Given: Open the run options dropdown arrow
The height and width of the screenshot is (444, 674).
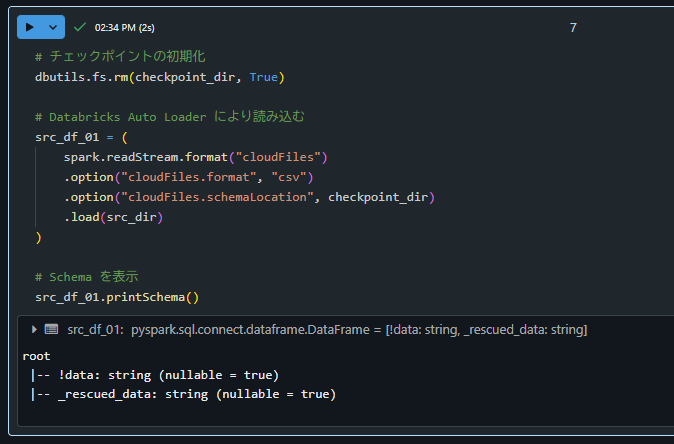Looking at the screenshot, I should coord(53,27).
